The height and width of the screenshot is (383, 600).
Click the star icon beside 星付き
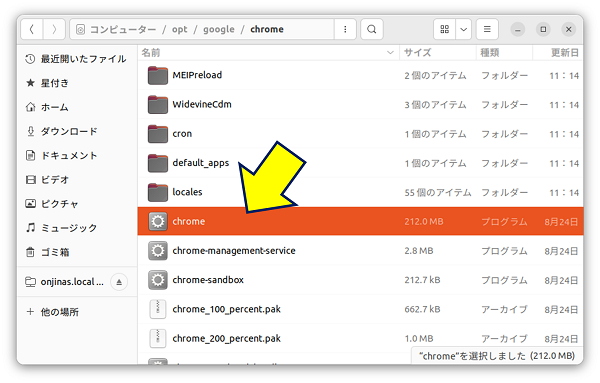(x=30, y=83)
